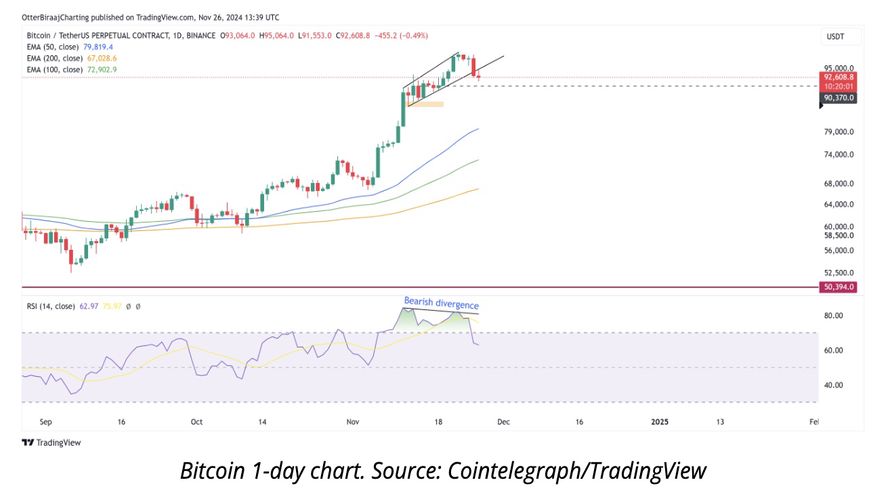Viewport: 890px width, 501px height.
Task: Click the Oct date label on time axis
Action: pyautogui.click(x=196, y=422)
